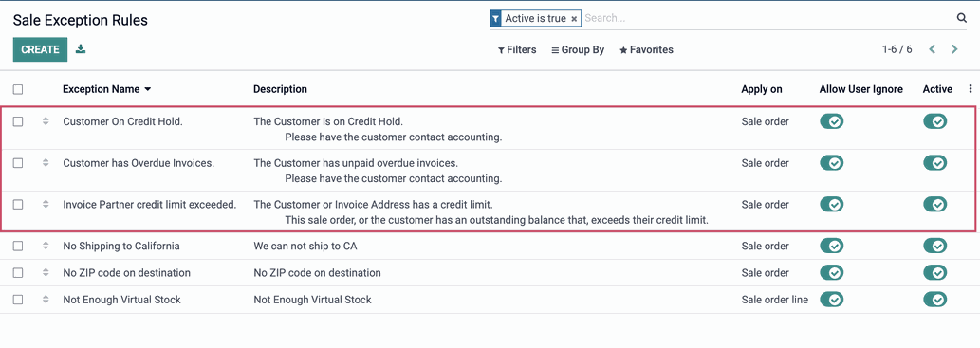This screenshot has width=980, height=348.
Task: Click the CREATE button
Action: [x=40, y=49]
